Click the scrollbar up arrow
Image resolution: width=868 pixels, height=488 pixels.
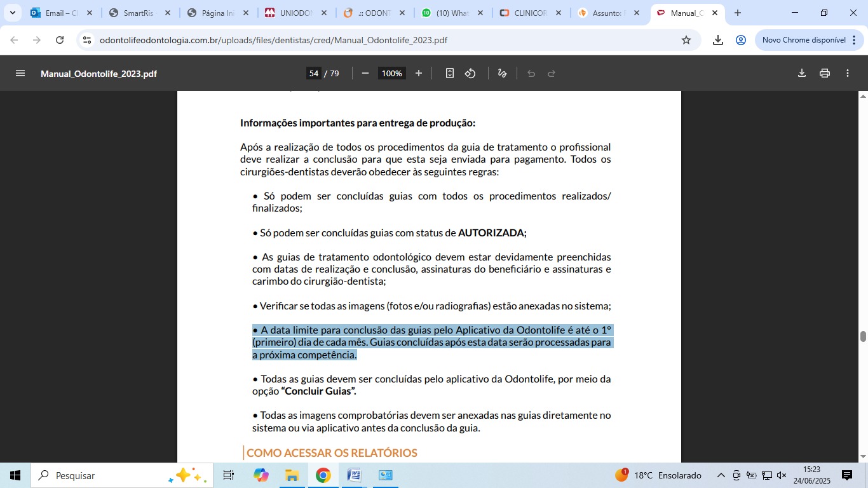[x=863, y=96]
